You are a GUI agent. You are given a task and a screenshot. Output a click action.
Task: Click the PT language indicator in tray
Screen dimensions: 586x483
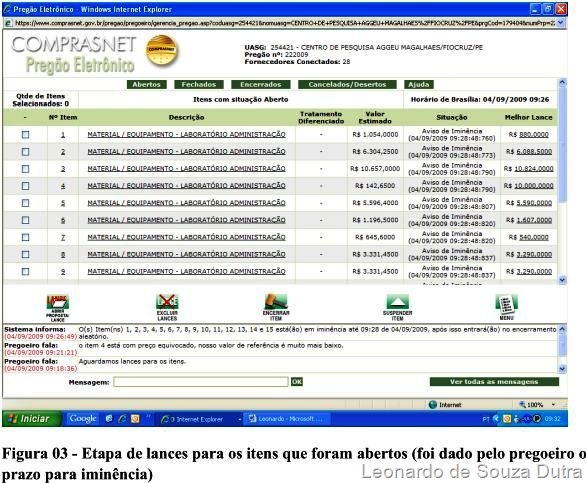click(x=485, y=419)
